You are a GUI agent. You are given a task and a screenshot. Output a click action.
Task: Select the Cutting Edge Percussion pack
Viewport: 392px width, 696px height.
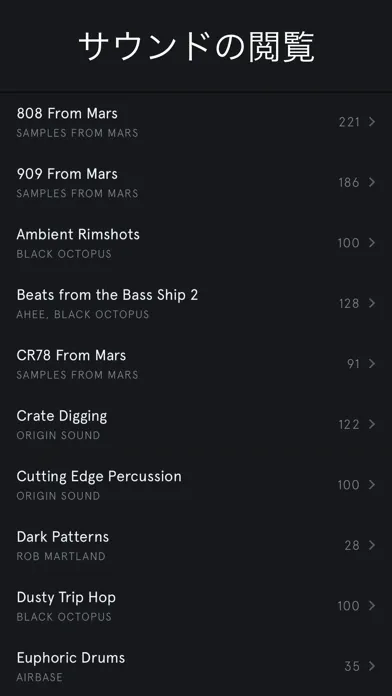[x=196, y=485]
